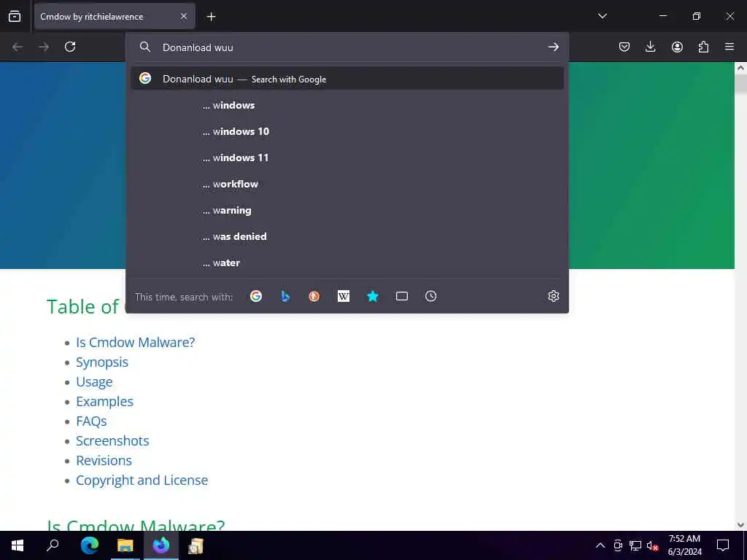
Task: Switch to Firefox in taskbar
Action: coord(161,545)
